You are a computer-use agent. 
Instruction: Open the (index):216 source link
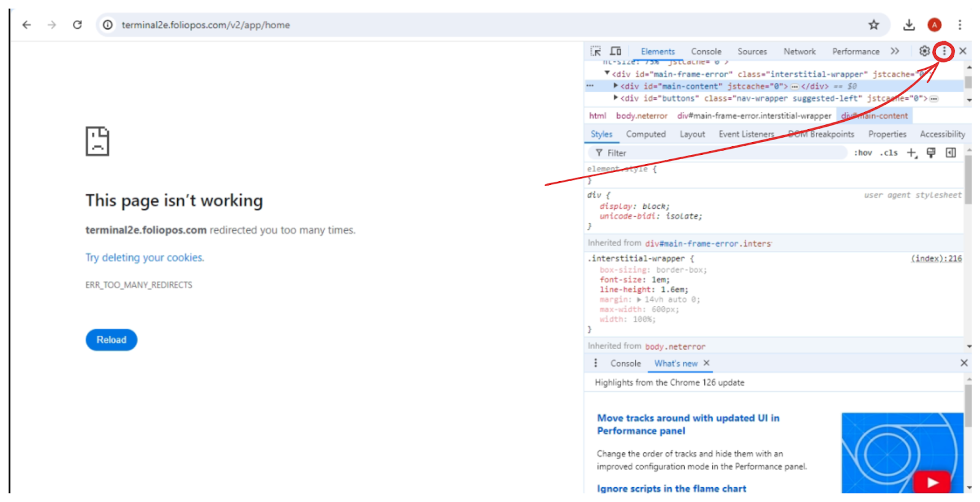(x=936, y=259)
